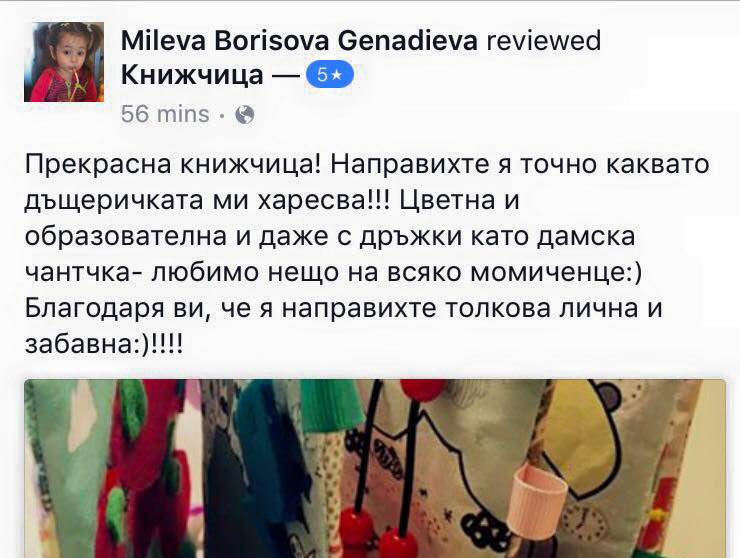
Task: Click the last review line забавна:)!!!!
Action: pos(103,345)
